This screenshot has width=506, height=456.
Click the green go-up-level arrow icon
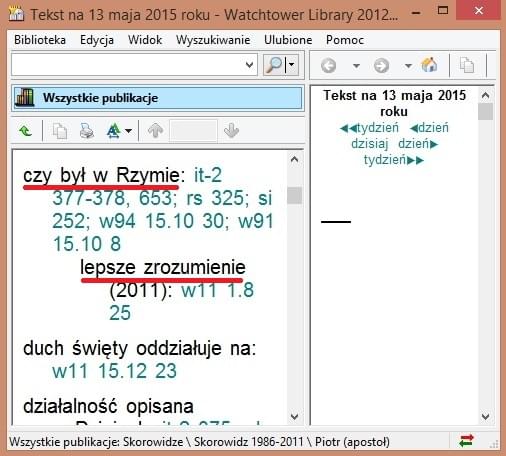[25, 131]
